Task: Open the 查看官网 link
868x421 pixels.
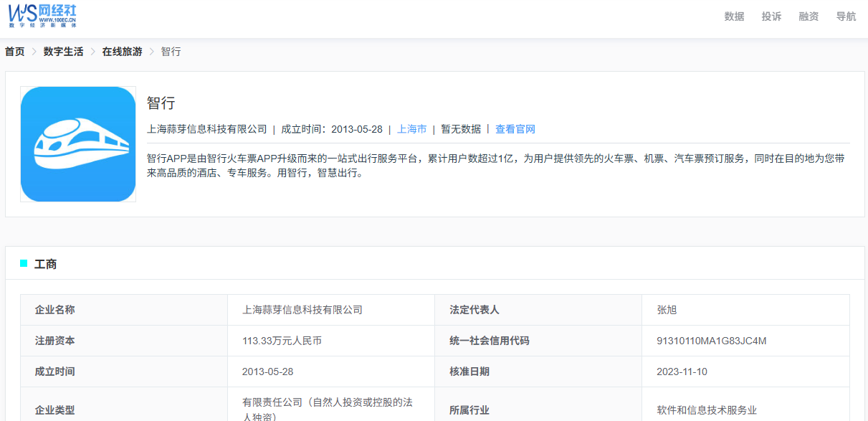Action: point(515,129)
